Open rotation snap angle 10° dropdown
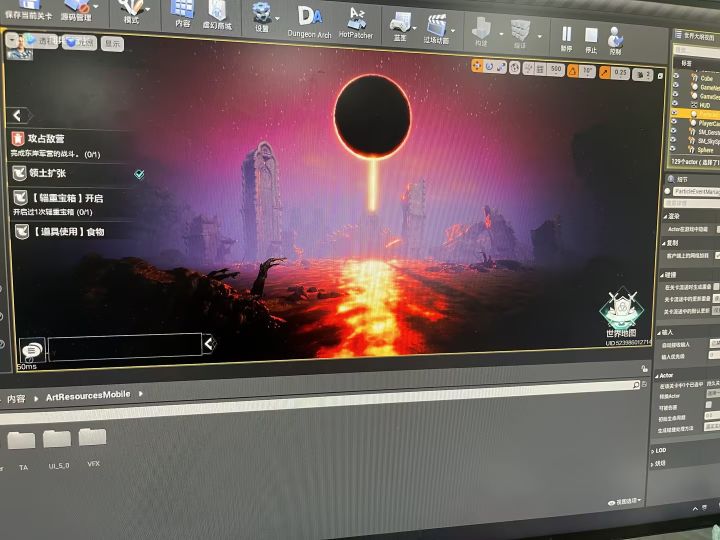 pyautogui.click(x=587, y=72)
